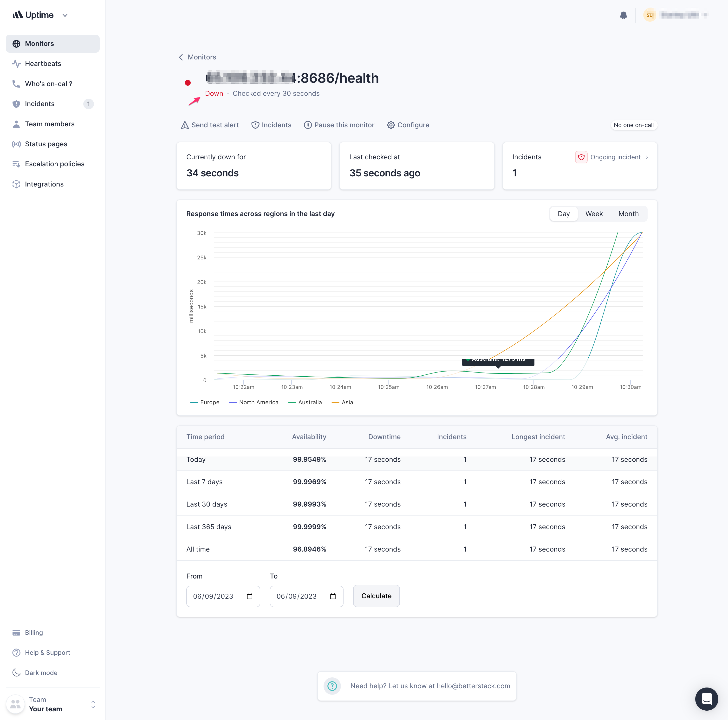Click the back chevron beside Monitors
The width and height of the screenshot is (728, 720).
tap(181, 57)
